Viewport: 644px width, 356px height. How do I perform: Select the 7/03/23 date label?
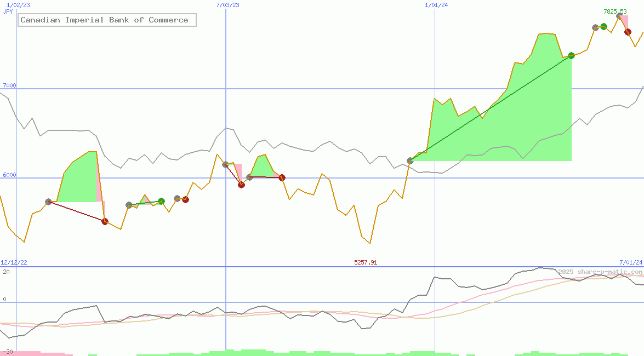point(228,5)
